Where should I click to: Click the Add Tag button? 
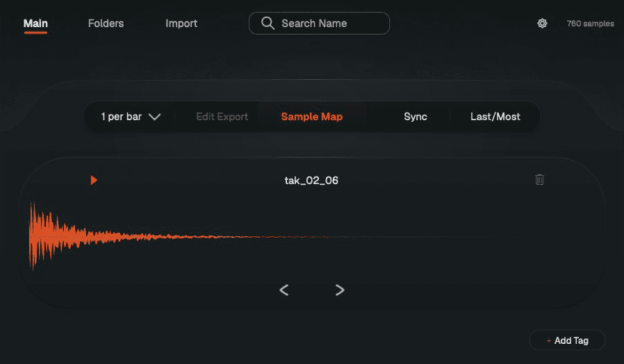click(x=567, y=340)
